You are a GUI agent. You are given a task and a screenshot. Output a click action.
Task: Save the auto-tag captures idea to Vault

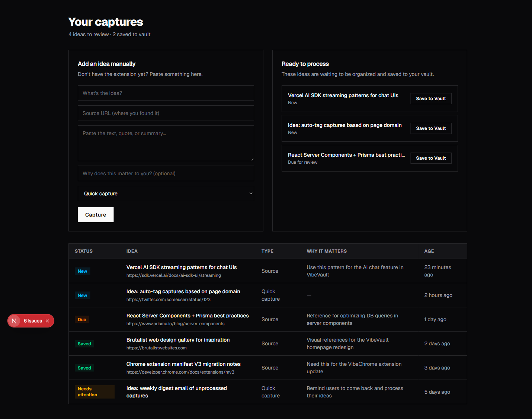pyautogui.click(x=431, y=128)
